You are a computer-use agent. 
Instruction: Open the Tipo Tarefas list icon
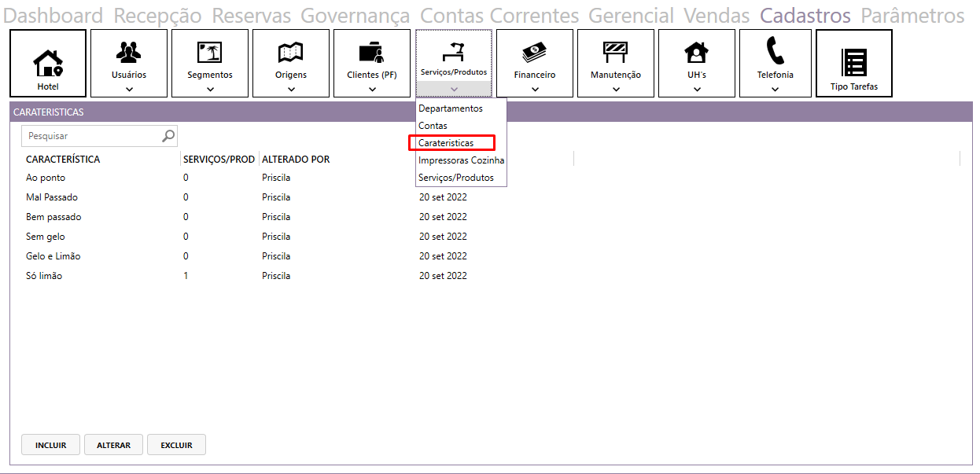click(853, 63)
